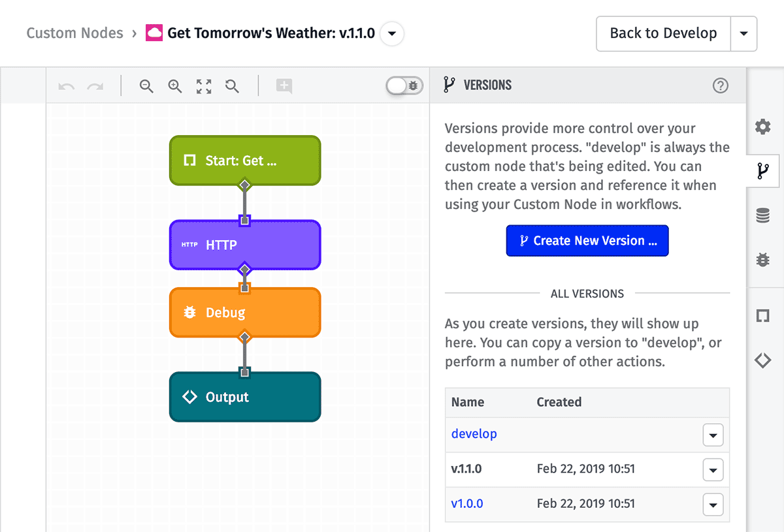Expand actions dropdown for v.1.1.0 row

[x=713, y=469]
